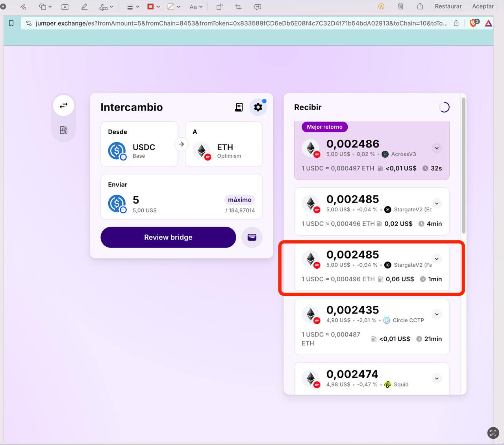This screenshot has height=445, width=504.
Task: Click the loading spinner in the Recibir header
Action: (x=444, y=107)
